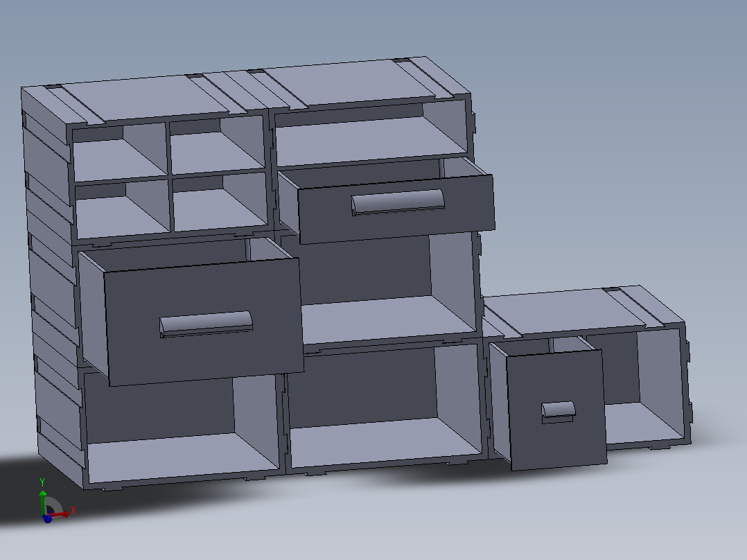This screenshot has height=560, width=747.
Task: Click the handle on the upper-right wide drawer
Action: (398, 202)
